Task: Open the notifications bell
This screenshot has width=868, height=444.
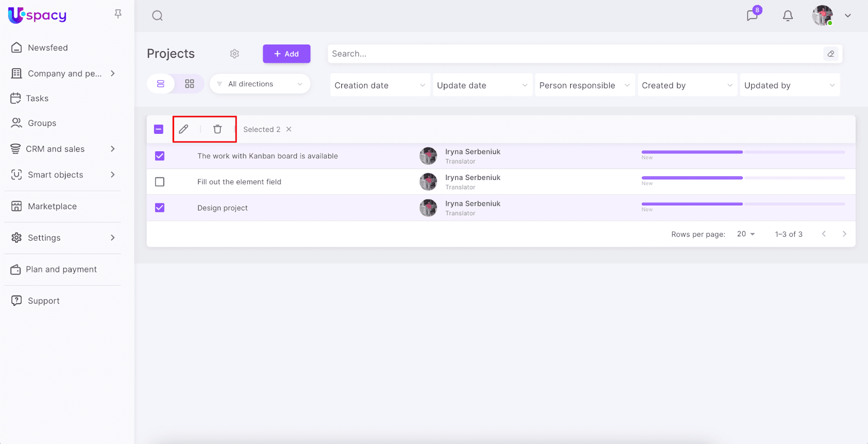Action: [x=788, y=16]
